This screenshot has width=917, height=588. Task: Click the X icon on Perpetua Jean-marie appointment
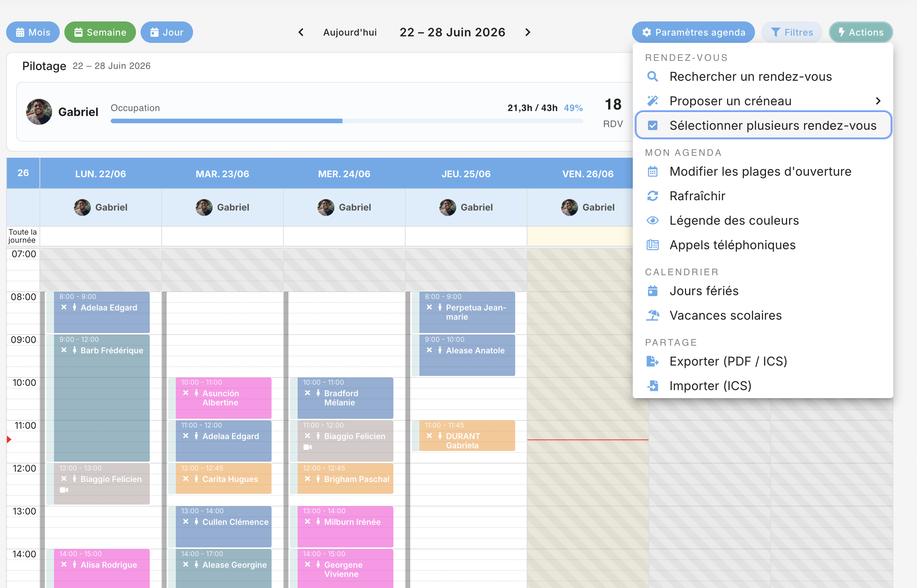(x=429, y=307)
